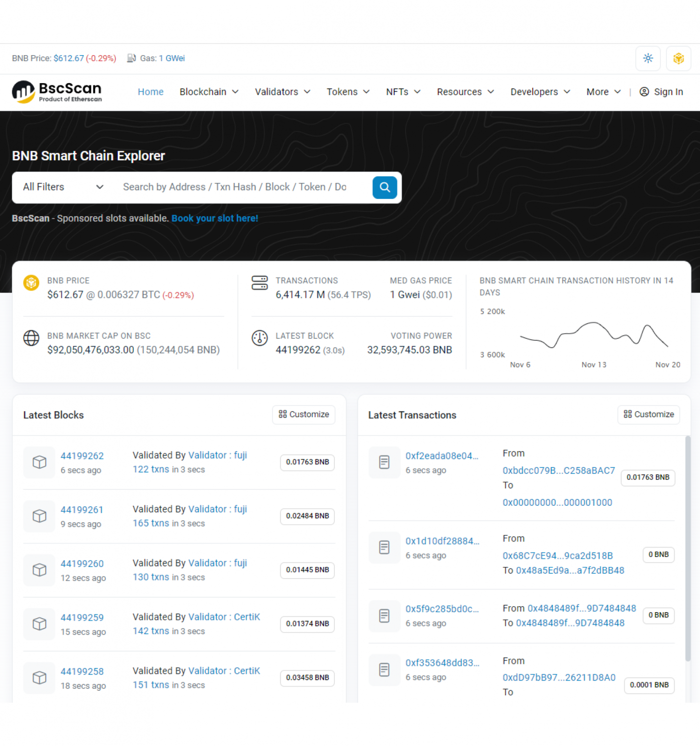The width and height of the screenshot is (700, 746).
Task: Open address 0x68C7cE94...9ca2d518B
Action: pyautogui.click(x=558, y=556)
